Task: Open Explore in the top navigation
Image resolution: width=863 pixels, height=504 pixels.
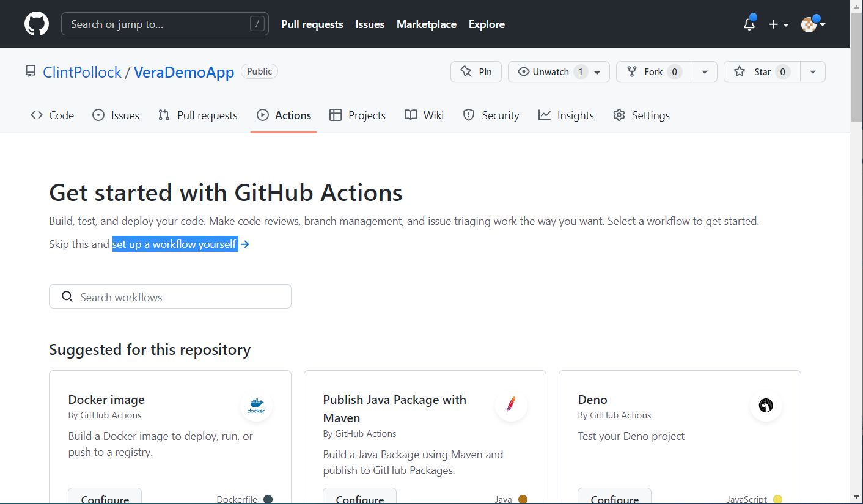Action: point(487,24)
